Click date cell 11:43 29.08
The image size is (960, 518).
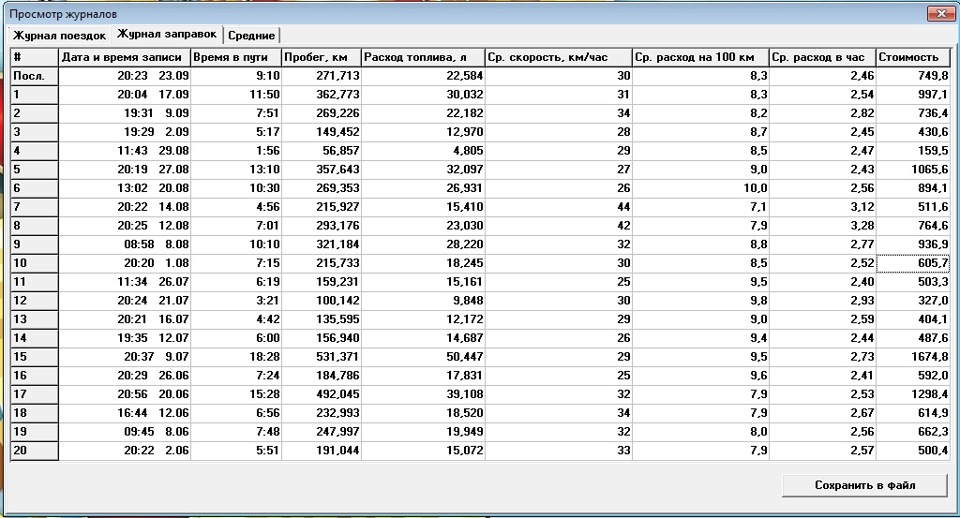(x=124, y=151)
